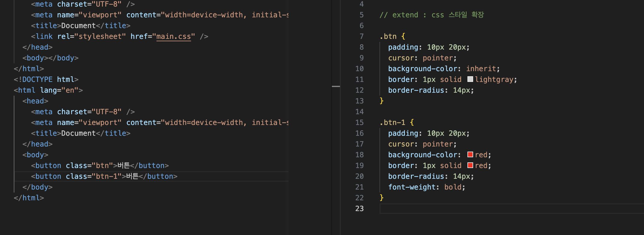The image size is (644, 235).
Task: Select line number 7 in the gutter
Action: (362, 36)
